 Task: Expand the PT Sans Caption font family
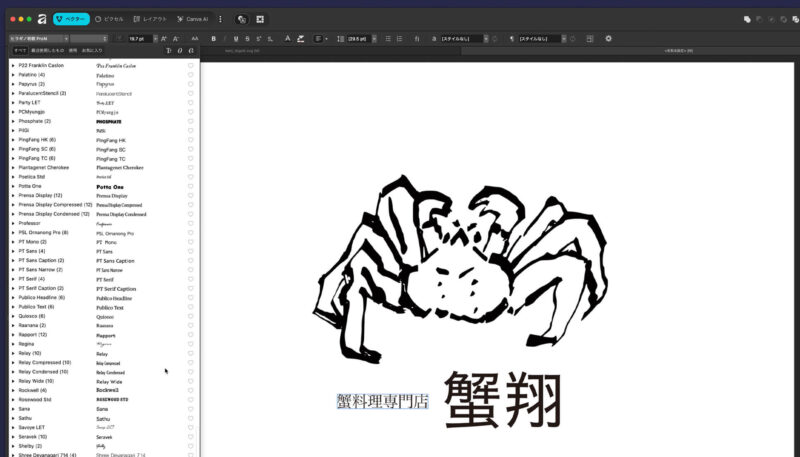point(13,261)
